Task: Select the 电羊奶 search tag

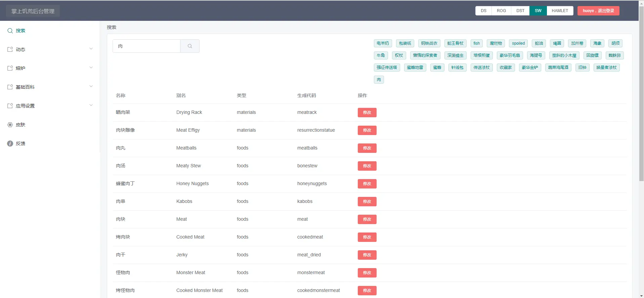Action: click(383, 43)
